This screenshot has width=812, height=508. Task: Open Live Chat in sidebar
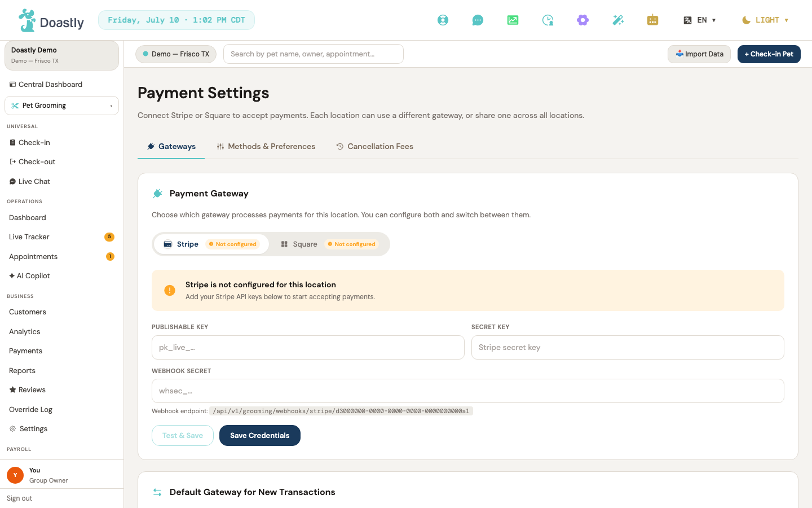(61, 182)
